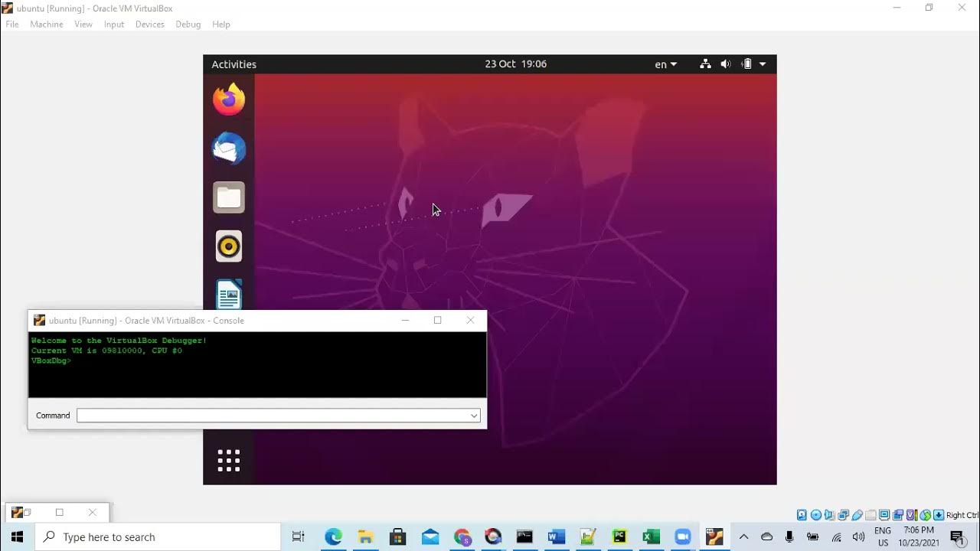Open the File menu in VirtualBox
Viewport: 980px width, 551px height.
pos(12,24)
